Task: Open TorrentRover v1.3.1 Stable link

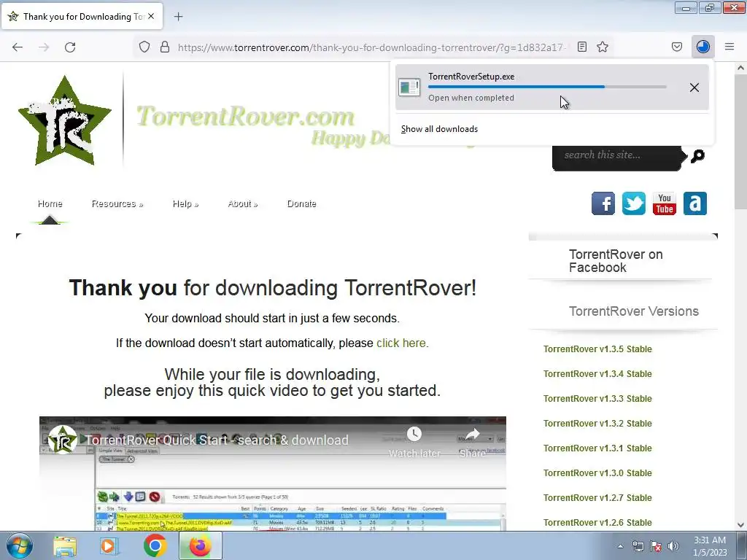Action: point(597,448)
